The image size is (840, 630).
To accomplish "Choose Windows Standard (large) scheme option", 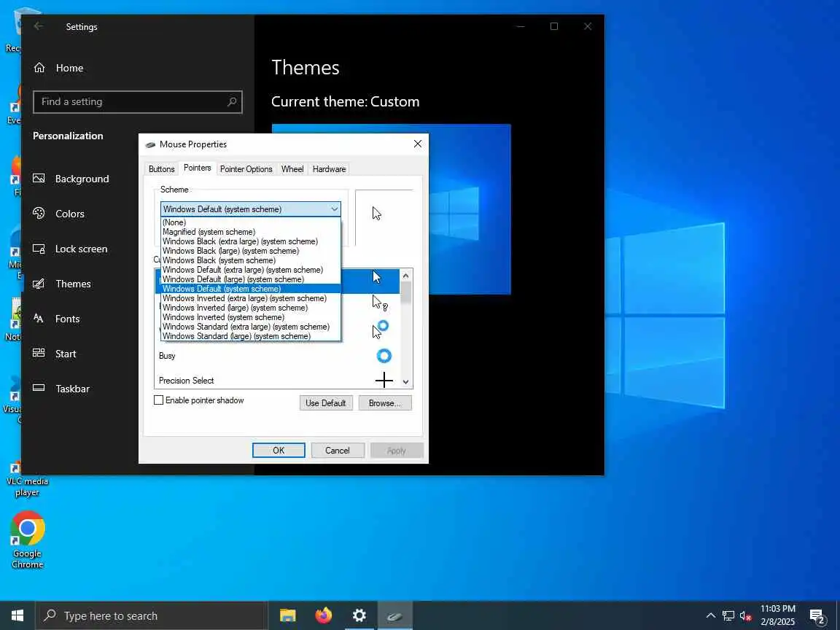I will click(251, 336).
